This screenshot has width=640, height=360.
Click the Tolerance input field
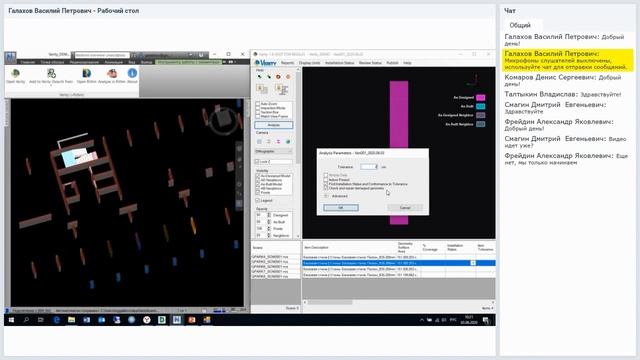click(x=368, y=167)
